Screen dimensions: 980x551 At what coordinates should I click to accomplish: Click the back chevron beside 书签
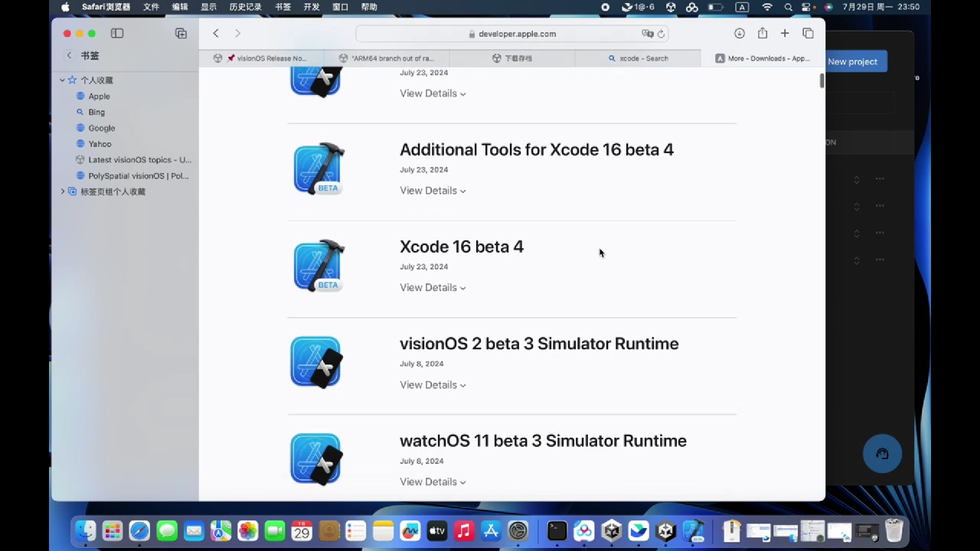point(69,56)
